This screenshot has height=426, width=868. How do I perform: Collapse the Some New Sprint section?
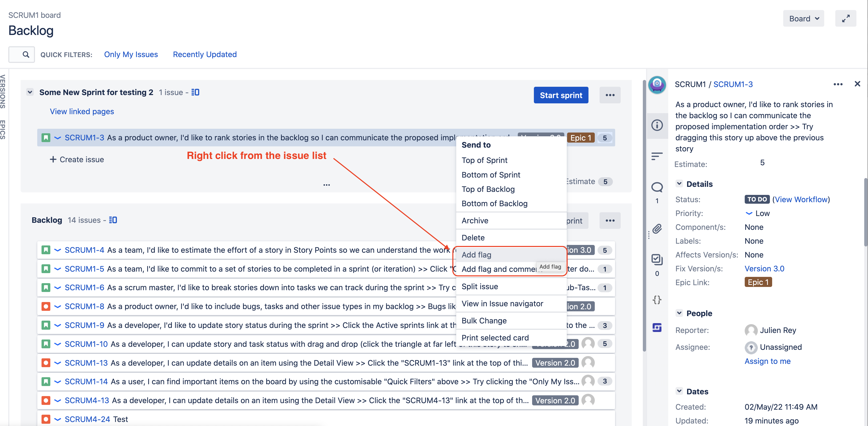[30, 92]
